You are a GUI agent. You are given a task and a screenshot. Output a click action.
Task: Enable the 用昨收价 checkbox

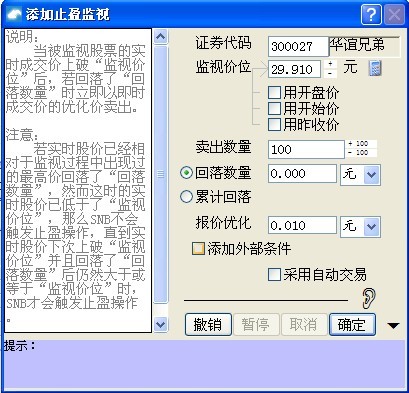(x=274, y=124)
